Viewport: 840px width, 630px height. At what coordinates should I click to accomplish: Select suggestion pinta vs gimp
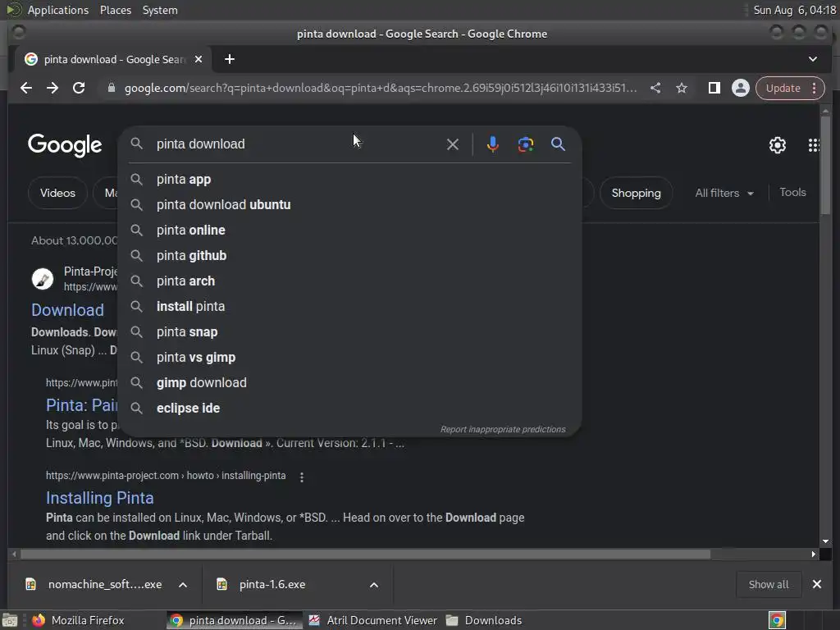tap(349, 358)
